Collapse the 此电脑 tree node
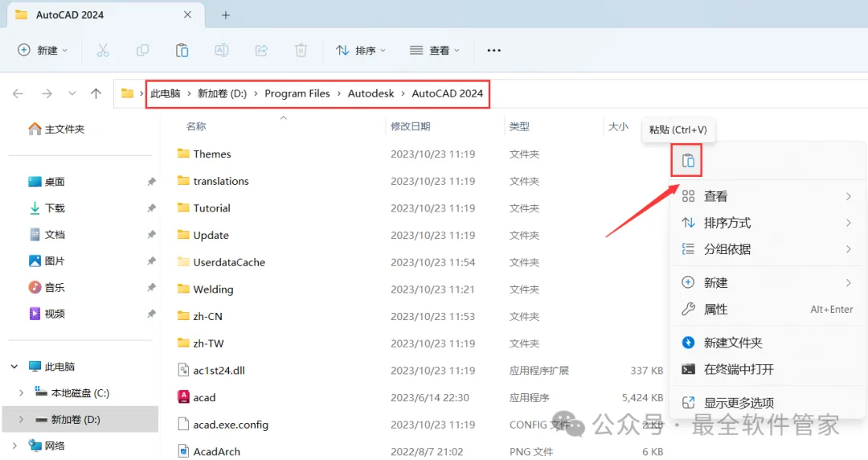The width and height of the screenshot is (868, 460). pos(14,367)
